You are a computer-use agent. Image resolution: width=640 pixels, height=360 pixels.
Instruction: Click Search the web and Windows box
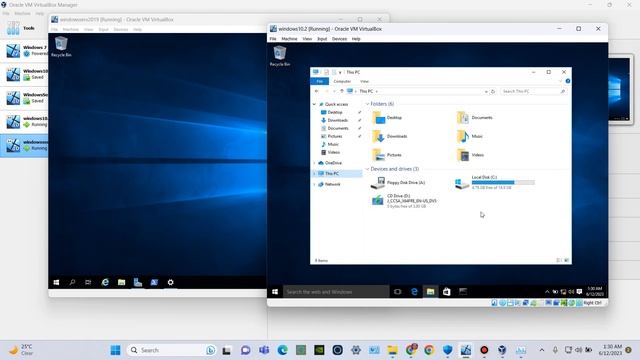click(336, 292)
